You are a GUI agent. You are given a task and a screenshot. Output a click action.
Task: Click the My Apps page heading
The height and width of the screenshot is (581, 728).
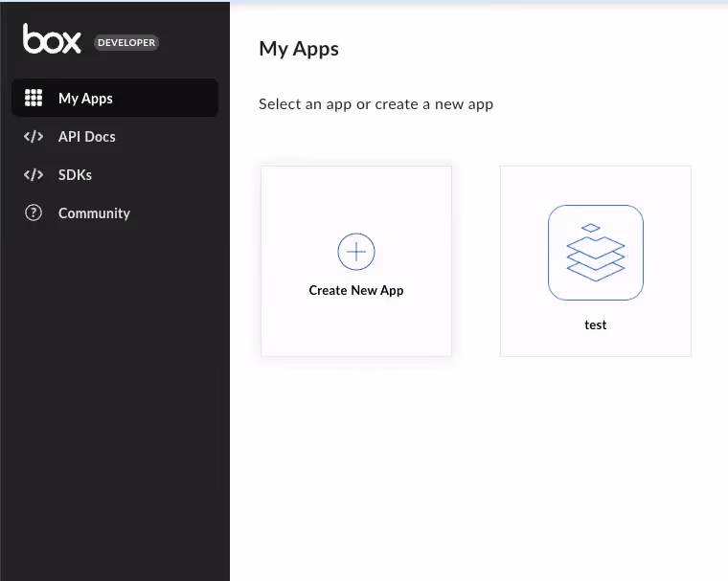[x=299, y=49]
